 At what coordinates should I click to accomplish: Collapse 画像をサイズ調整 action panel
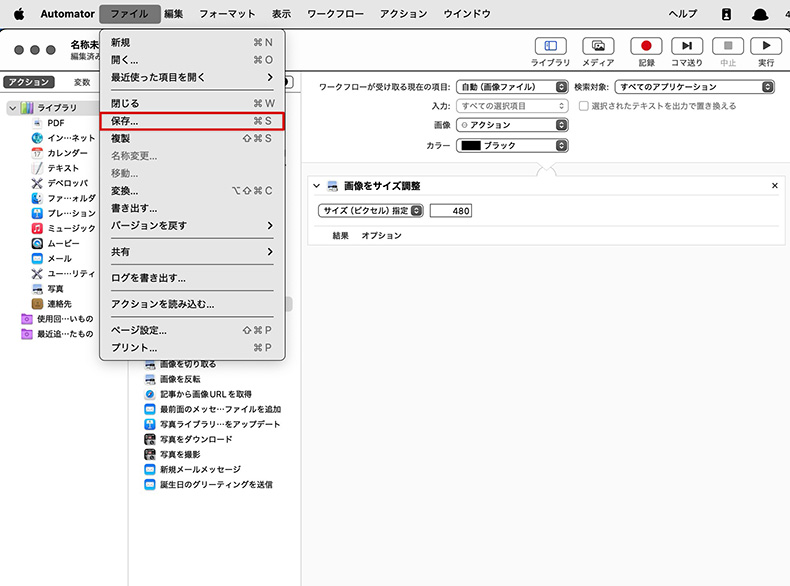[316, 186]
